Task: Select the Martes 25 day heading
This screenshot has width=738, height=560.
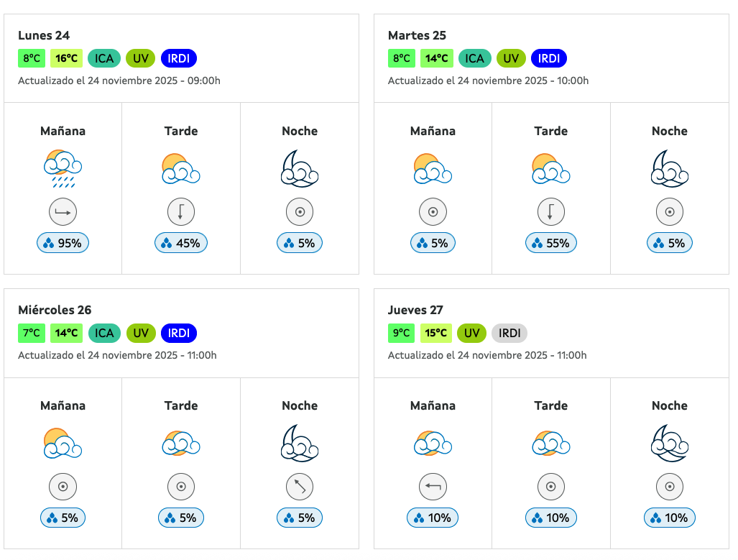Action: click(417, 35)
